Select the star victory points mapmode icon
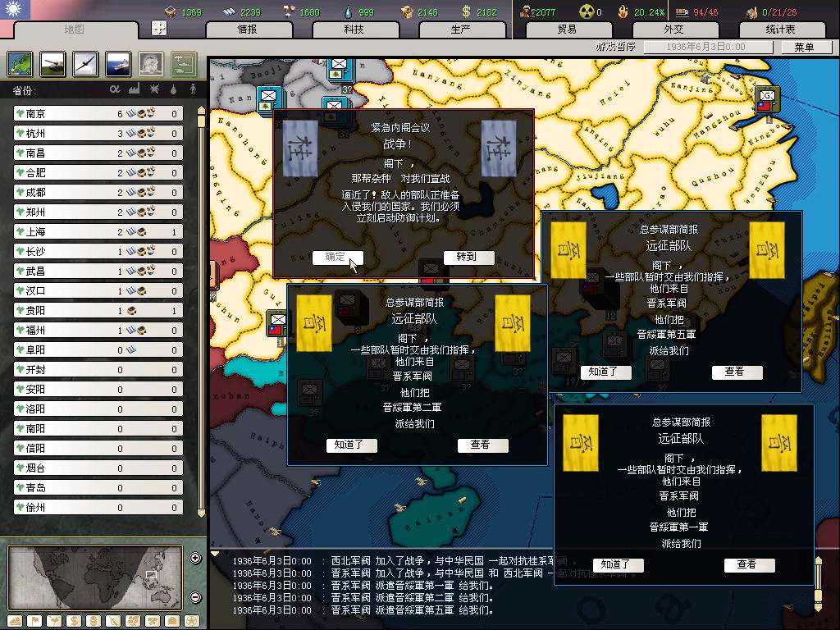 192,622
